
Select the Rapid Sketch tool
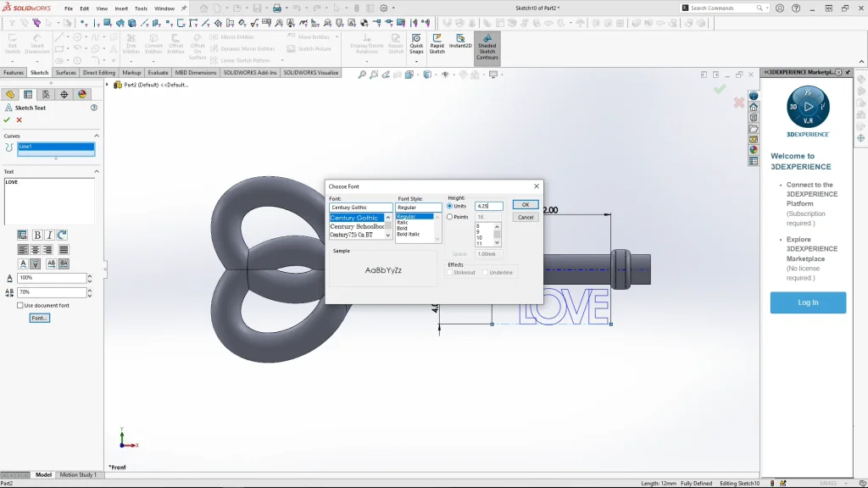[437, 44]
